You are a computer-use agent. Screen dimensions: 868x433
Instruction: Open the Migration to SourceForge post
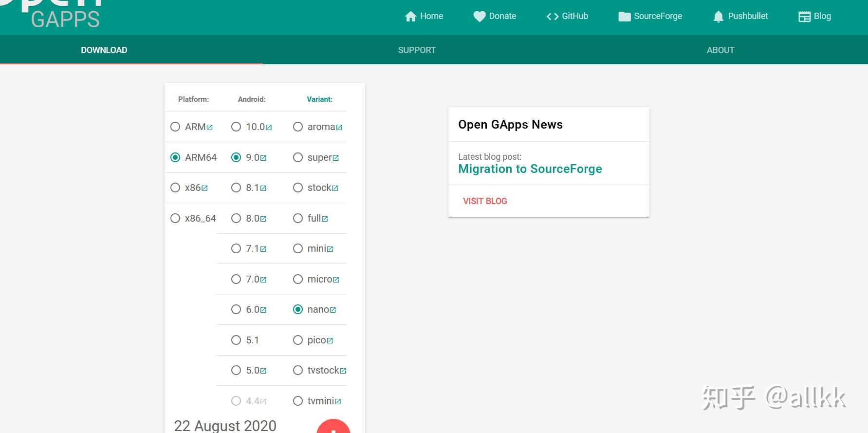pyautogui.click(x=530, y=169)
